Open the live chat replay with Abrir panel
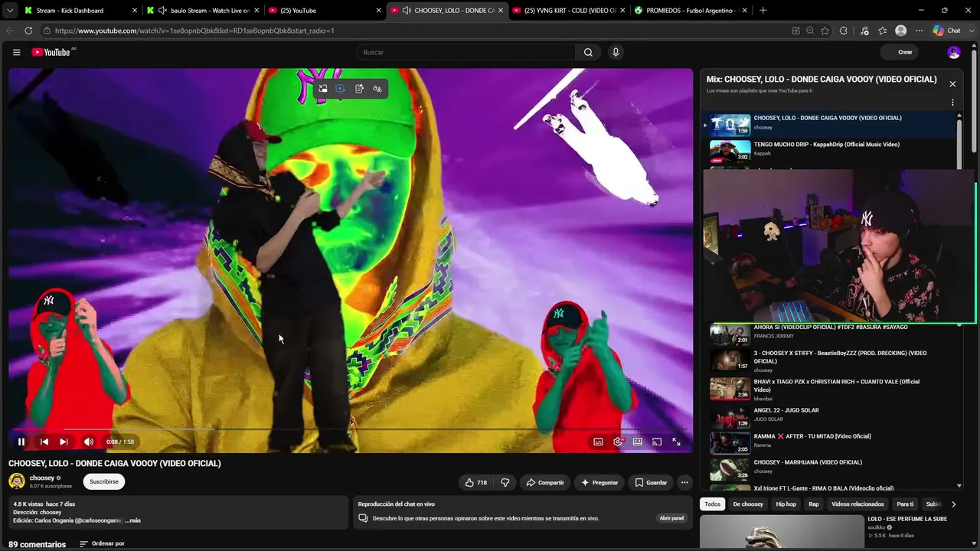The image size is (980, 551). (x=671, y=518)
